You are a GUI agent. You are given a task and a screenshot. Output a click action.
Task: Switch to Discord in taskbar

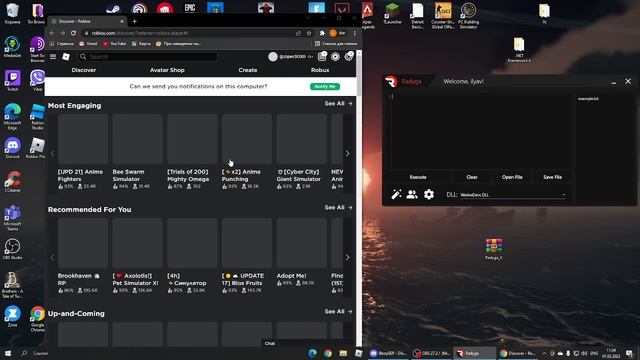tap(388, 353)
